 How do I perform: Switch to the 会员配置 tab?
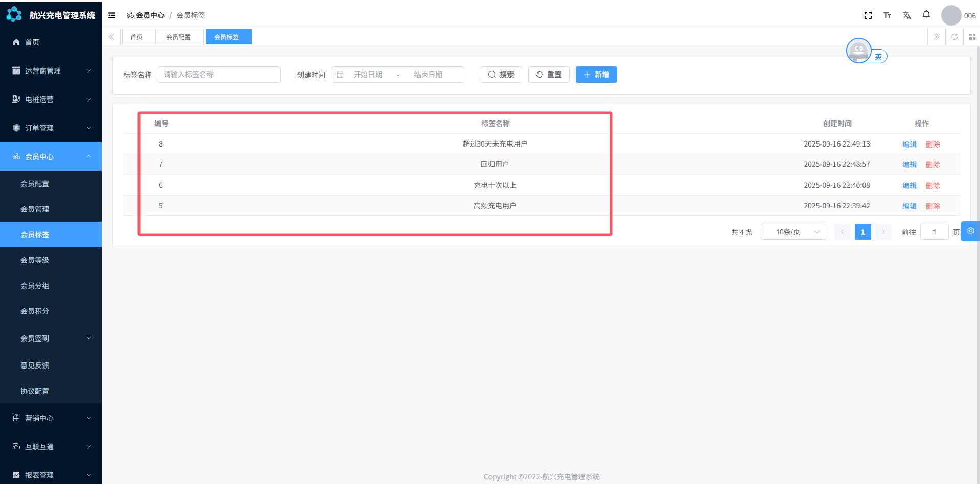pyautogui.click(x=178, y=37)
